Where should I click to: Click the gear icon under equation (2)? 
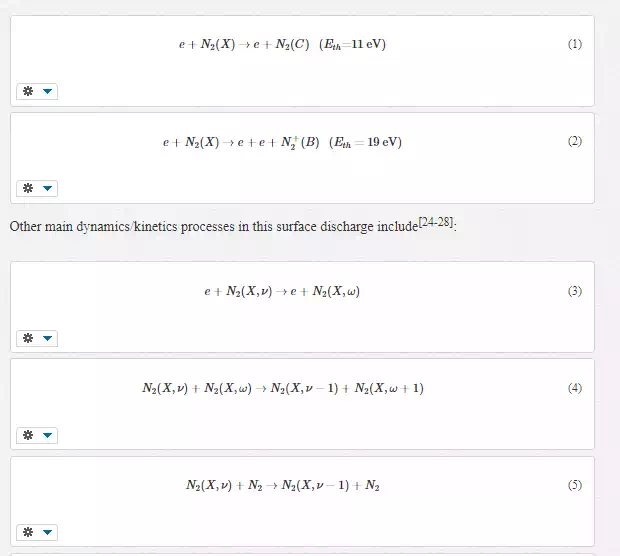(28, 189)
